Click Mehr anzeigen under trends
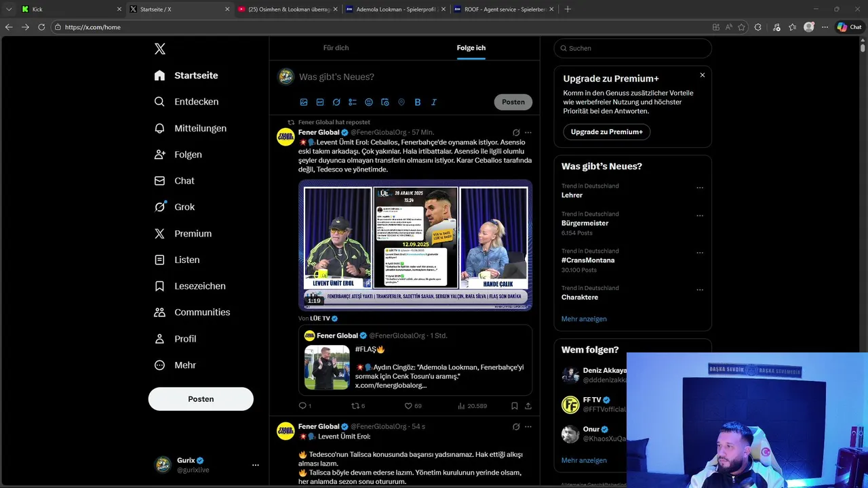The image size is (868, 488). coord(584,319)
